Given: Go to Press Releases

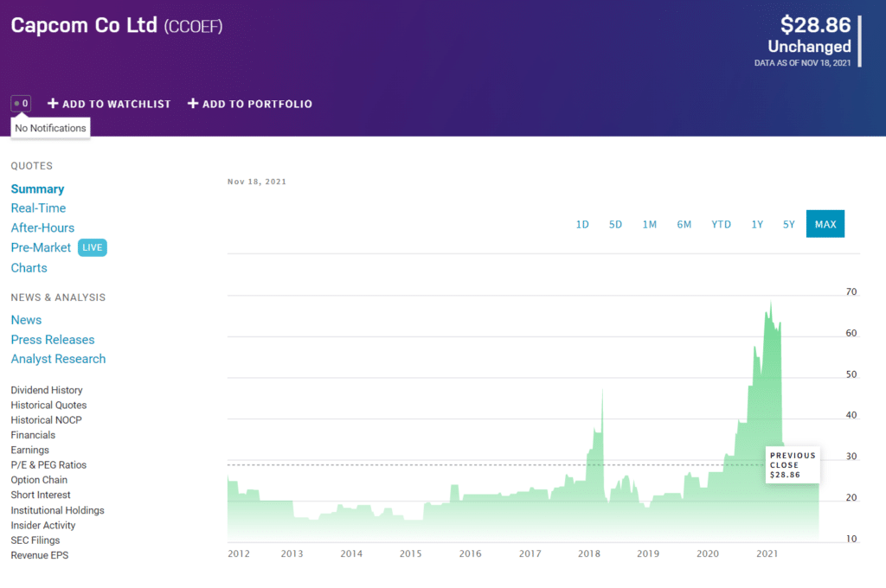Looking at the screenshot, I should pyautogui.click(x=53, y=340).
